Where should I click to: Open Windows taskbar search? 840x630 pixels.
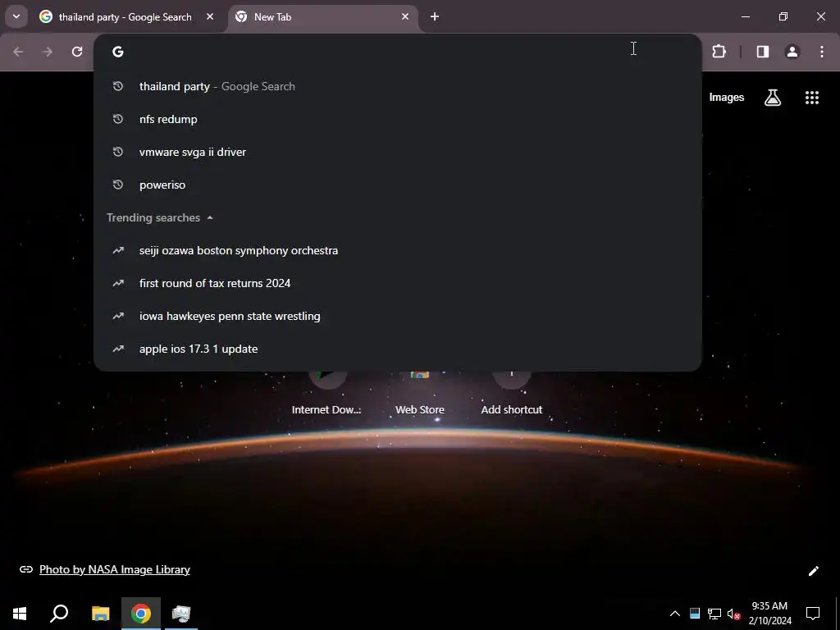[x=59, y=614]
